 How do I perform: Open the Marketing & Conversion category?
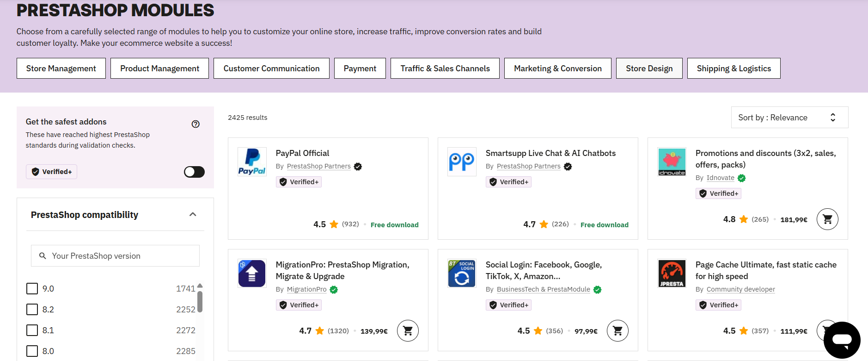tap(558, 68)
